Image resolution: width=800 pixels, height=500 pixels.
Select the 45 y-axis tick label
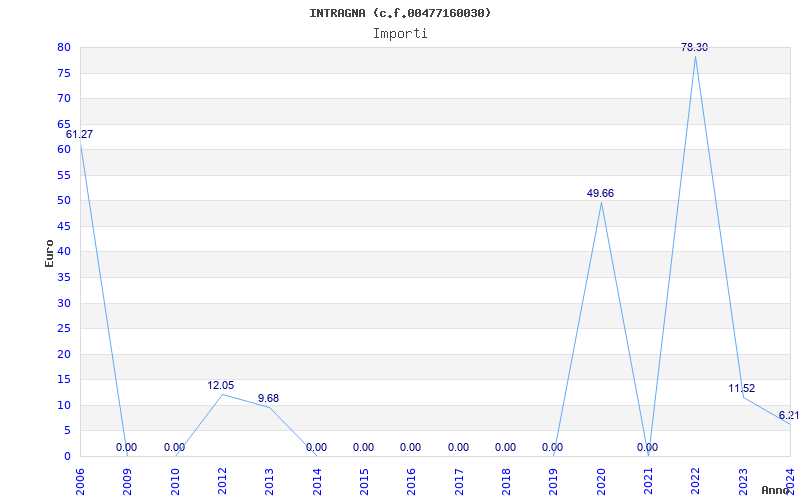coord(64,227)
